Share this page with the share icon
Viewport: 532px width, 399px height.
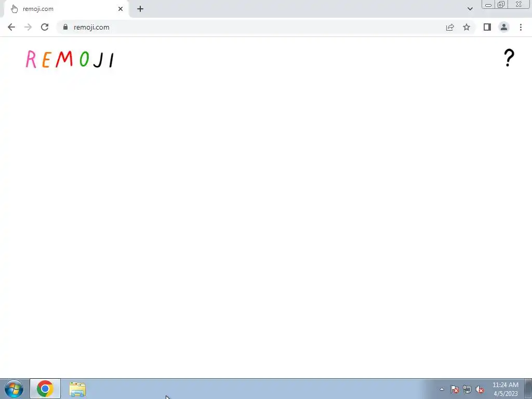click(450, 27)
